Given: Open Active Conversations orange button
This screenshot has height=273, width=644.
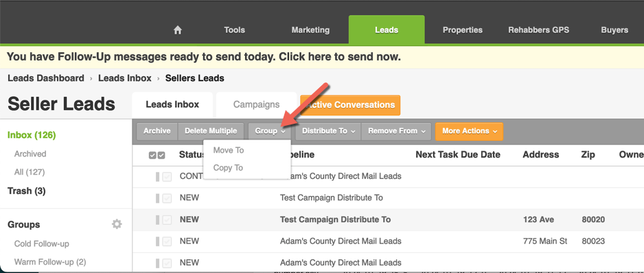Looking at the screenshot, I should coord(350,105).
